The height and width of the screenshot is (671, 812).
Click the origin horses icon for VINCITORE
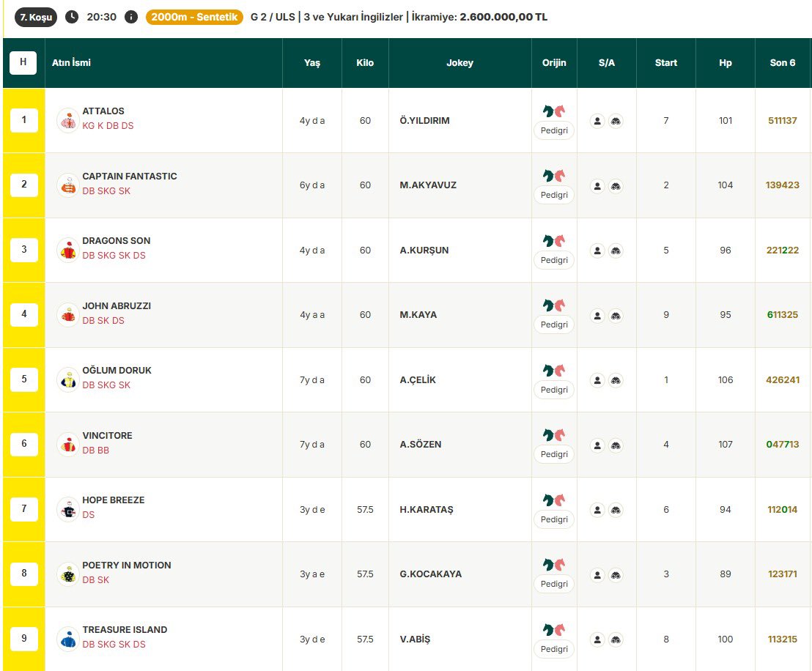(554, 435)
